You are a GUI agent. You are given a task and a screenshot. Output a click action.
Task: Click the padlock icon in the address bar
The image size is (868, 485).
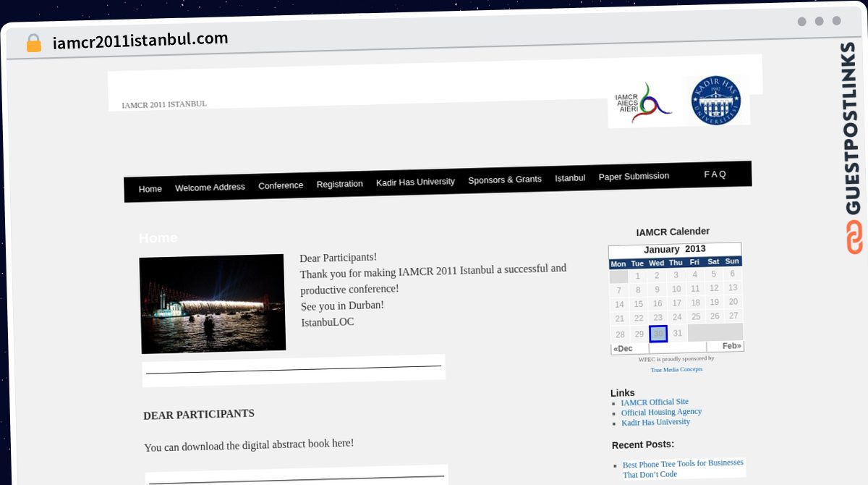pos(33,43)
